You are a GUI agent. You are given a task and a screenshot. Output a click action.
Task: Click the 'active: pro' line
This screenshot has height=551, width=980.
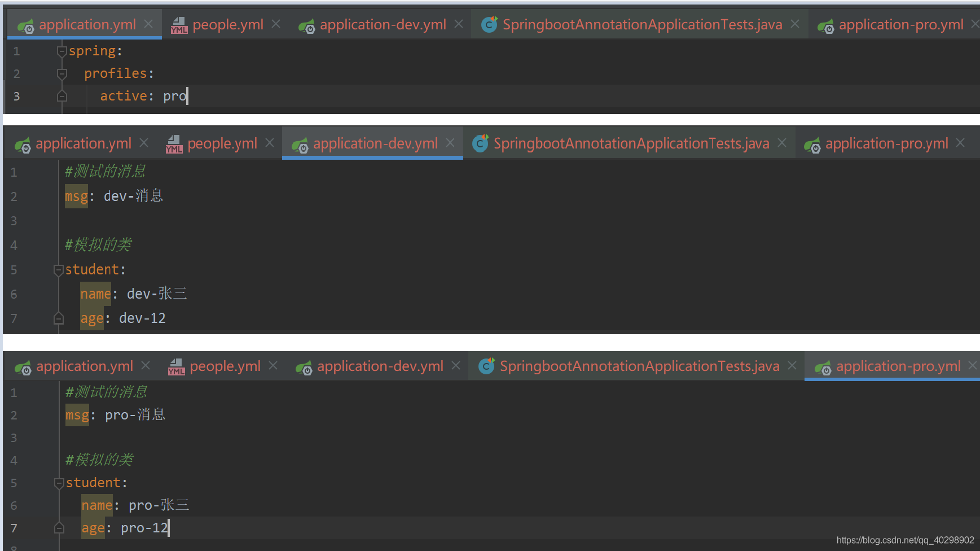[143, 96]
